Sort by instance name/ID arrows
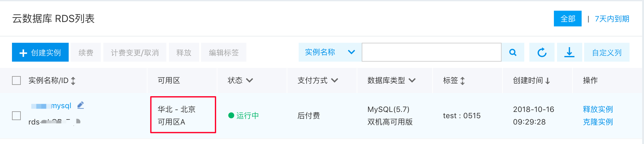The image size is (644, 144). tap(73, 81)
